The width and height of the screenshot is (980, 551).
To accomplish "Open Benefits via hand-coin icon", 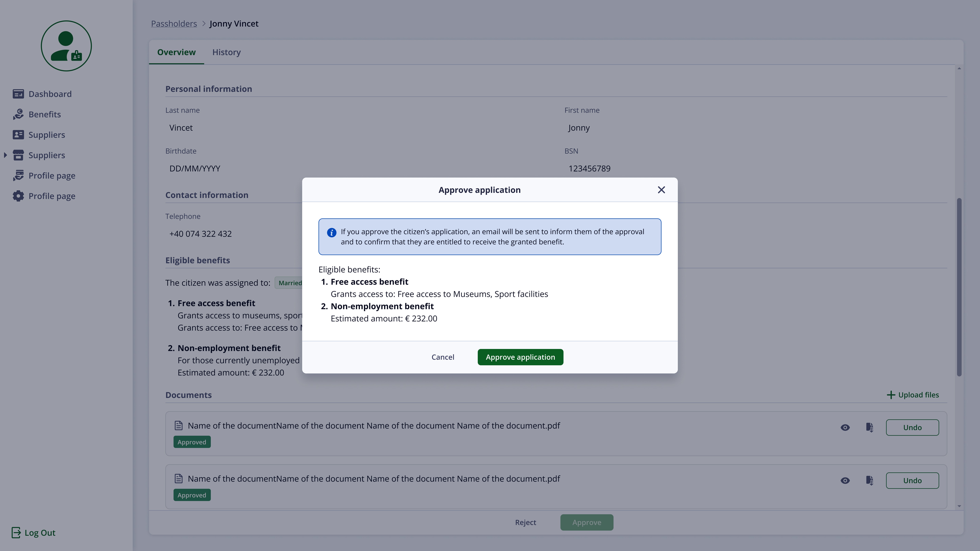I will pos(18,114).
